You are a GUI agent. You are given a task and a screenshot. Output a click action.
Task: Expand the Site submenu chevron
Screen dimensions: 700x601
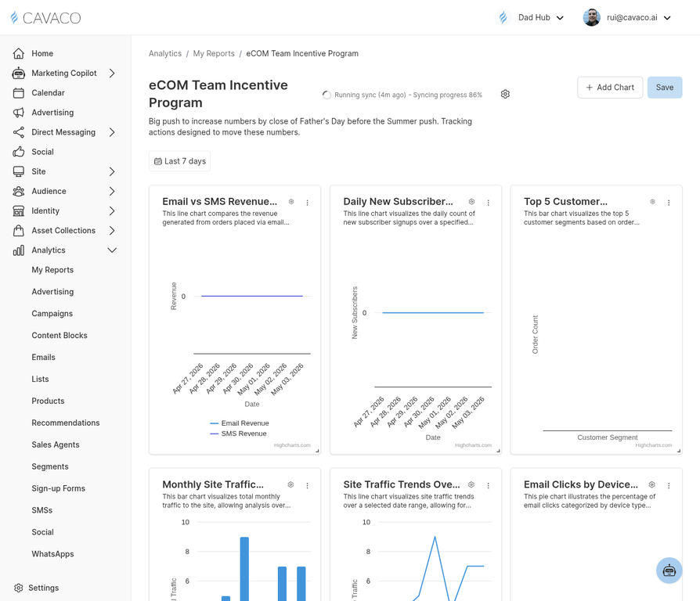point(112,171)
